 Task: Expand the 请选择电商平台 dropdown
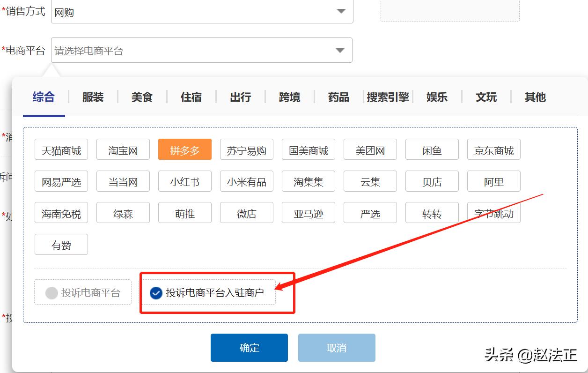coord(201,50)
